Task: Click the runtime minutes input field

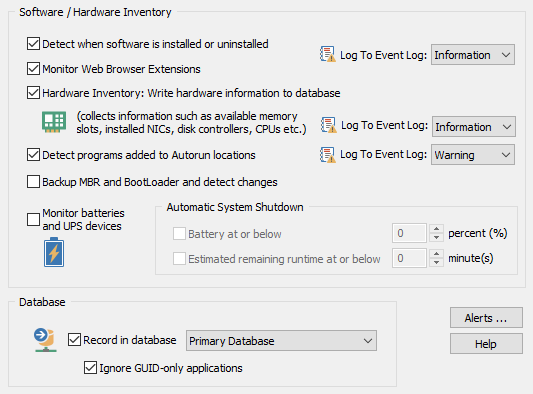Action: [409, 258]
